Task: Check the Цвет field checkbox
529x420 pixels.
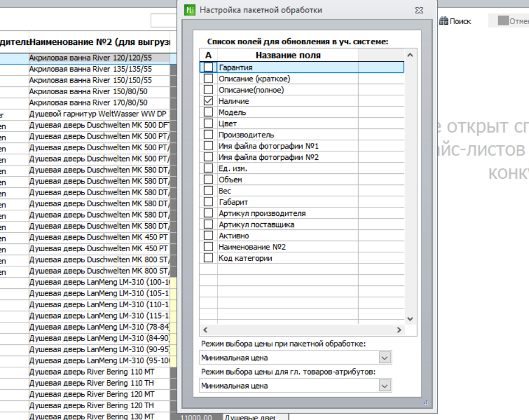Action: pyautogui.click(x=208, y=123)
